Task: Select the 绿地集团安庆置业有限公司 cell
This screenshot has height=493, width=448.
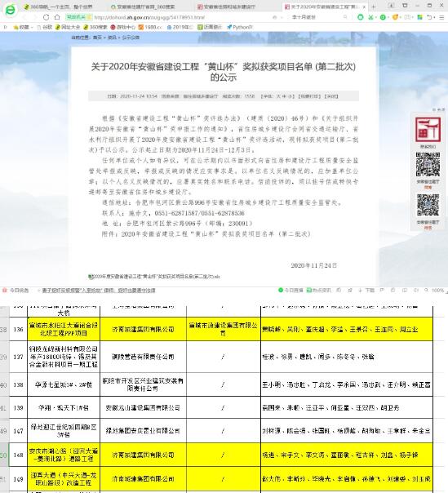Action: point(143,431)
